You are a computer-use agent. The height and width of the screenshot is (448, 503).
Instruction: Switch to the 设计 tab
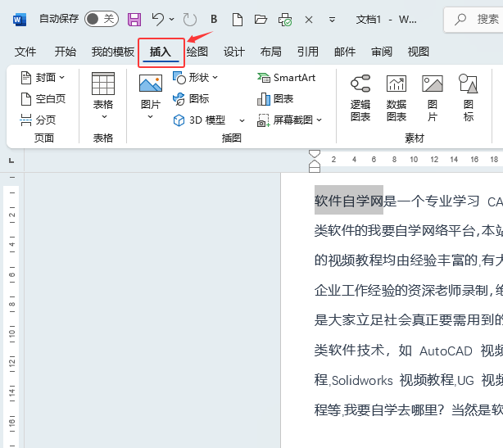[233, 52]
